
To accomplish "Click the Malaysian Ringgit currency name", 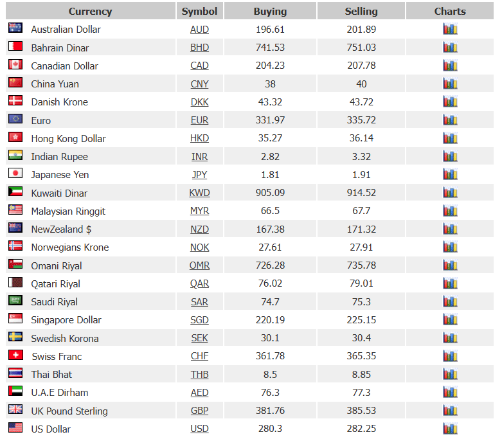I will pyautogui.click(x=68, y=211).
